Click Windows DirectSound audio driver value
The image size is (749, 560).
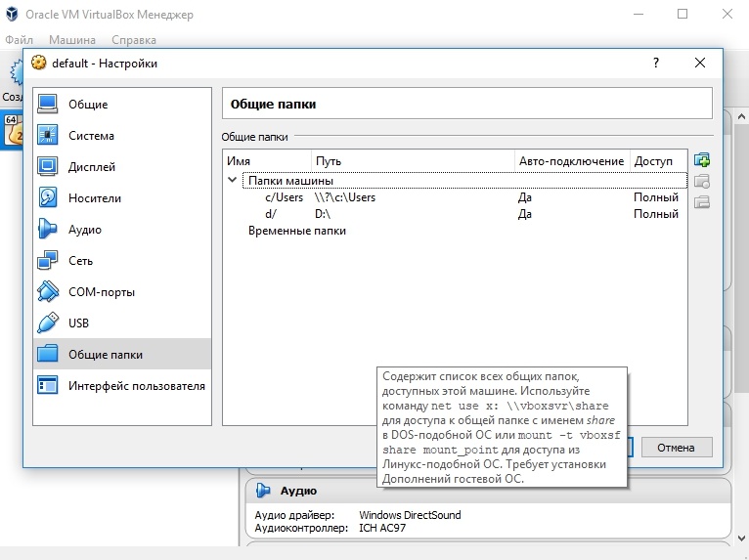point(410,515)
